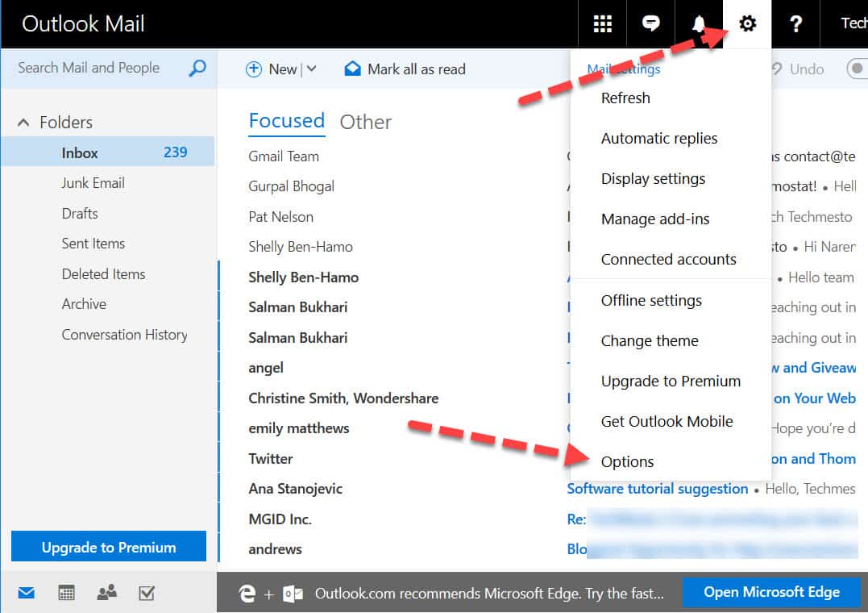The height and width of the screenshot is (613, 868).
Task: Open the notifications bell
Action: pyautogui.click(x=699, y=24)
